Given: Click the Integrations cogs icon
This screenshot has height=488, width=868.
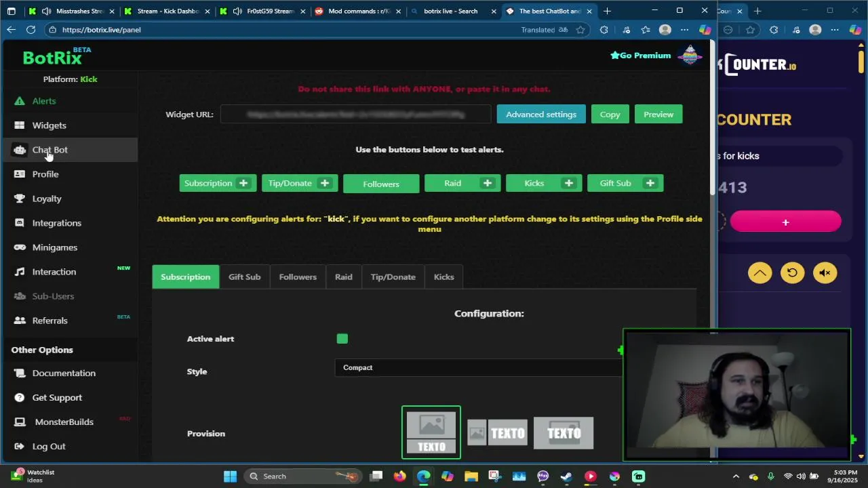Looking at the screenshot, I should click(x=19, y=223).
